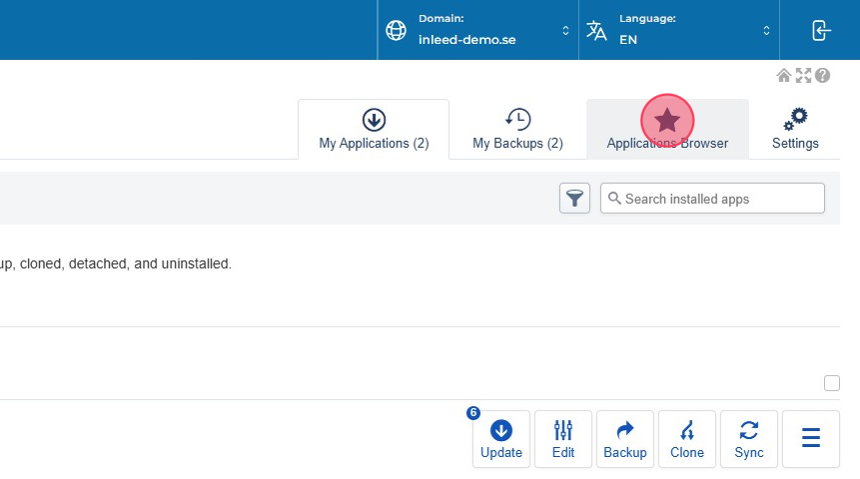Image resolution: width=860 pixels, height=479 pixels.
Task: Select the Applications Browser tab
Action: coord(667,130)
